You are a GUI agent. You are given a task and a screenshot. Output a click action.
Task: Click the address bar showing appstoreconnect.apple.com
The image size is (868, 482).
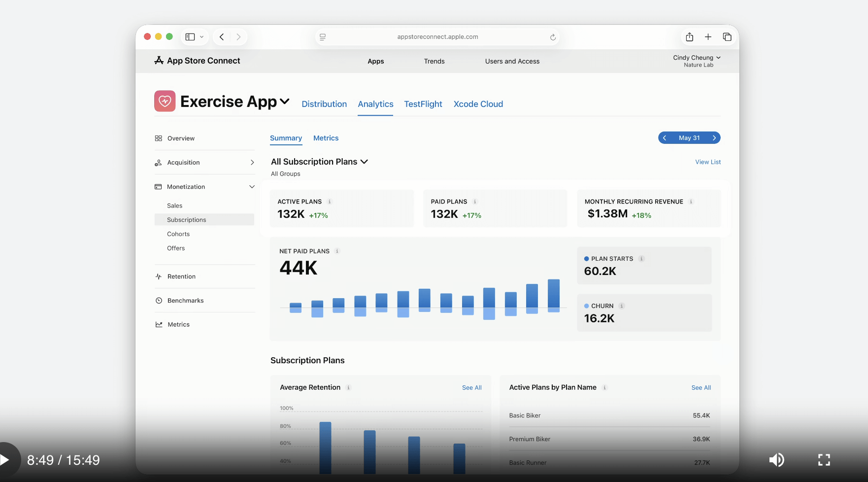coord(437,37)
